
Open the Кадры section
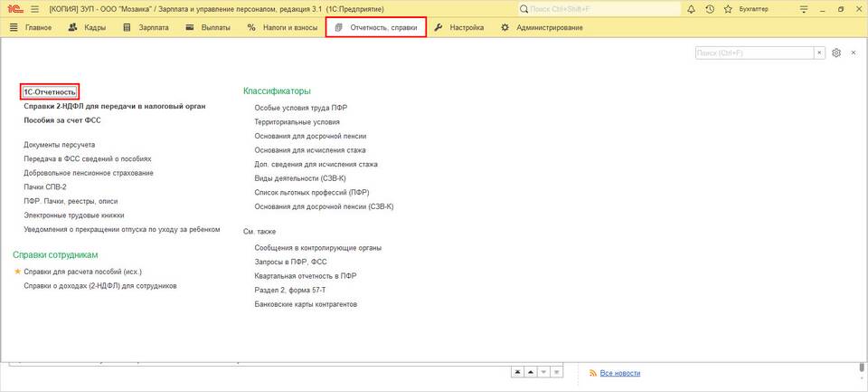click(x=87, y=28)
